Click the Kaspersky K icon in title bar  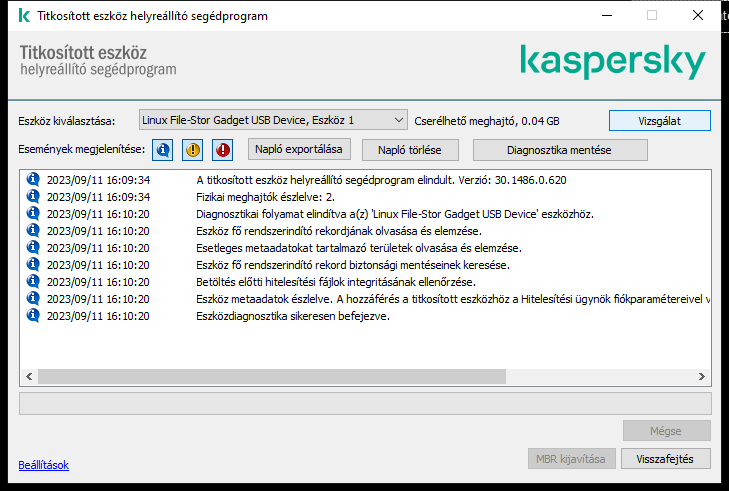coord(24,15)
